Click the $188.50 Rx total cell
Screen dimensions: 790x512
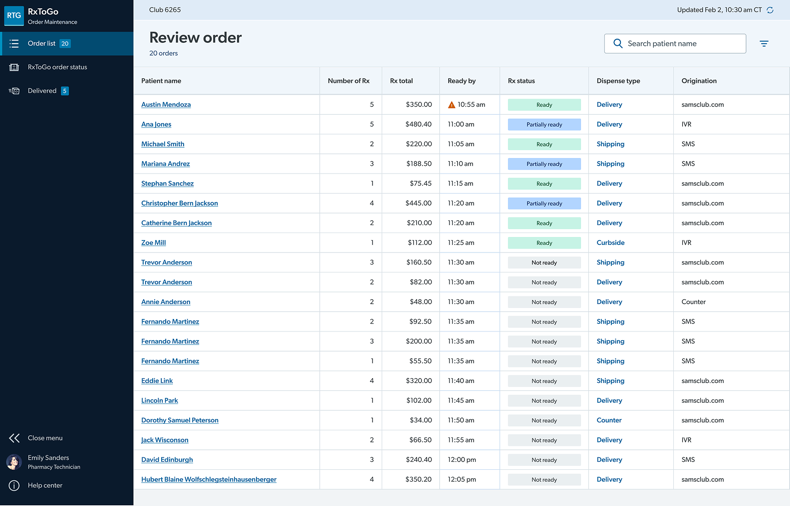coord(418,164)
